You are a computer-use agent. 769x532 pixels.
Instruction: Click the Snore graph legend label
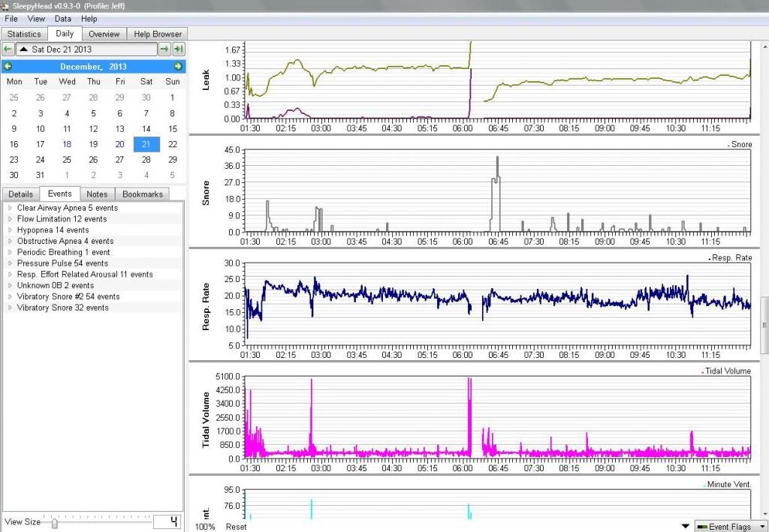tap(740, 145)
